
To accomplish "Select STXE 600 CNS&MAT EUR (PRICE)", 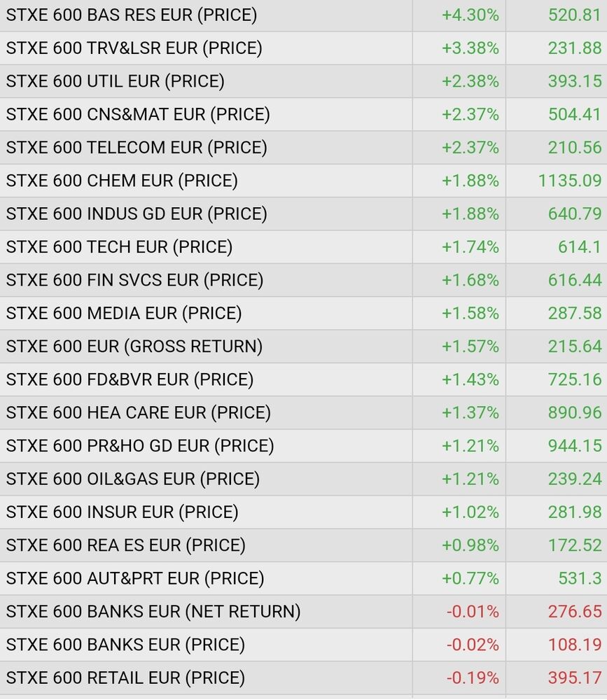I will (138, 114).
